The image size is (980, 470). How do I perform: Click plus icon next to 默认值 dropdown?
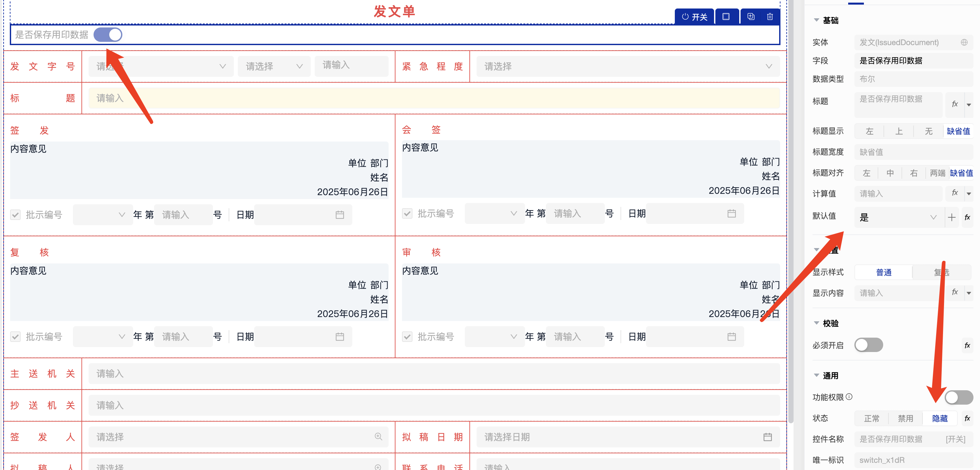(x=952, y=217)
